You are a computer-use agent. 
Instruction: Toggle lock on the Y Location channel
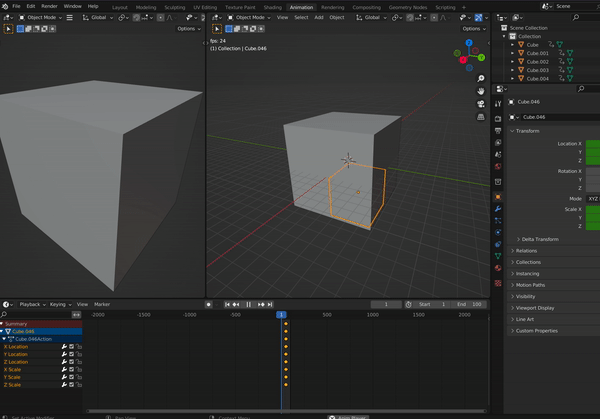(x=78, y=354)
